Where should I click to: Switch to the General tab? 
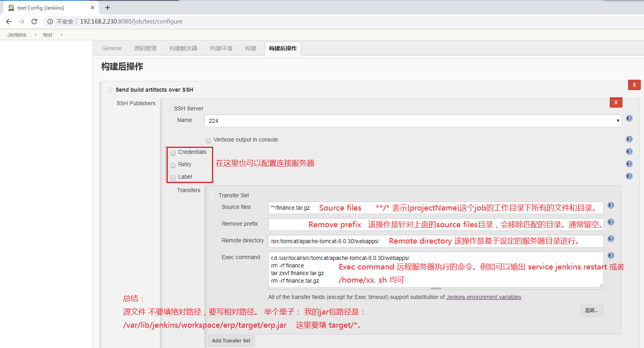pyautogui.click(x=112, y=48)
